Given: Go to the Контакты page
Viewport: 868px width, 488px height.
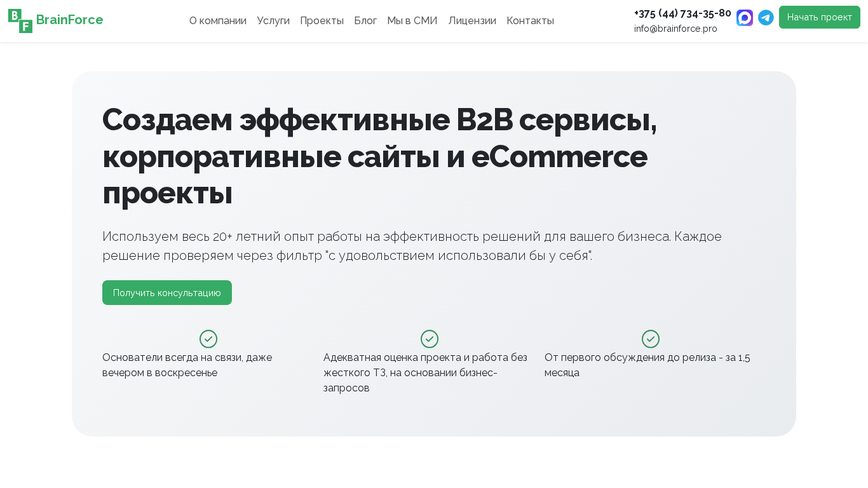Looking at the screenshot, I should click(530, 21).
